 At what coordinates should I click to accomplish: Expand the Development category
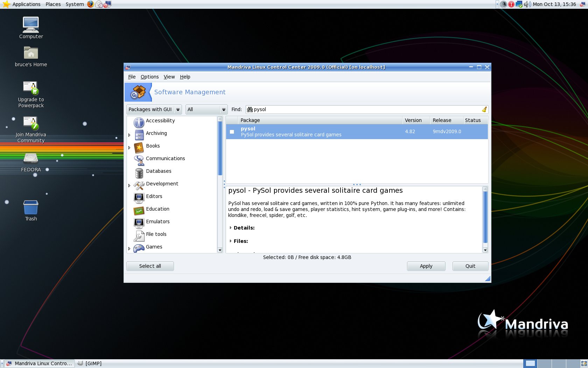point(129,185)
